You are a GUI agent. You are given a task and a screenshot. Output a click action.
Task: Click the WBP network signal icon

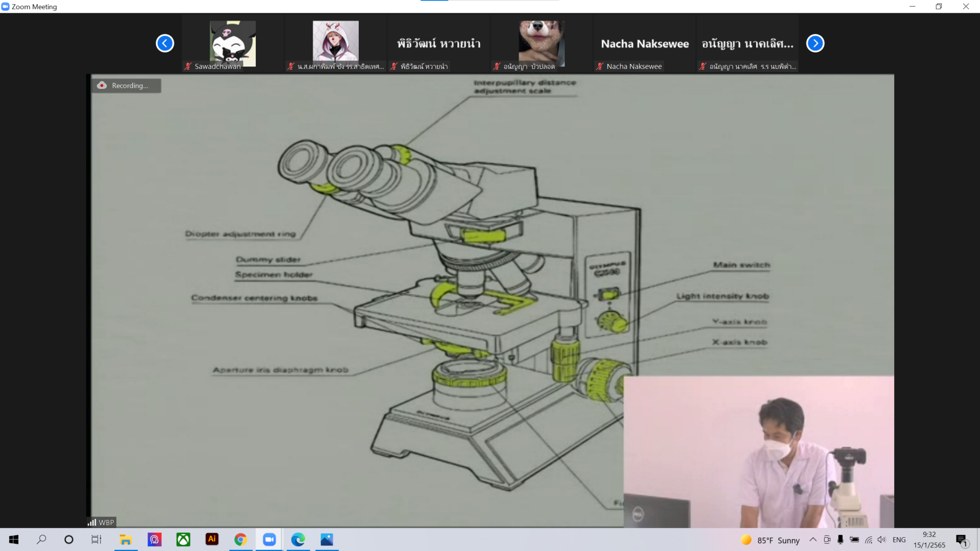(x=92, y=522)
